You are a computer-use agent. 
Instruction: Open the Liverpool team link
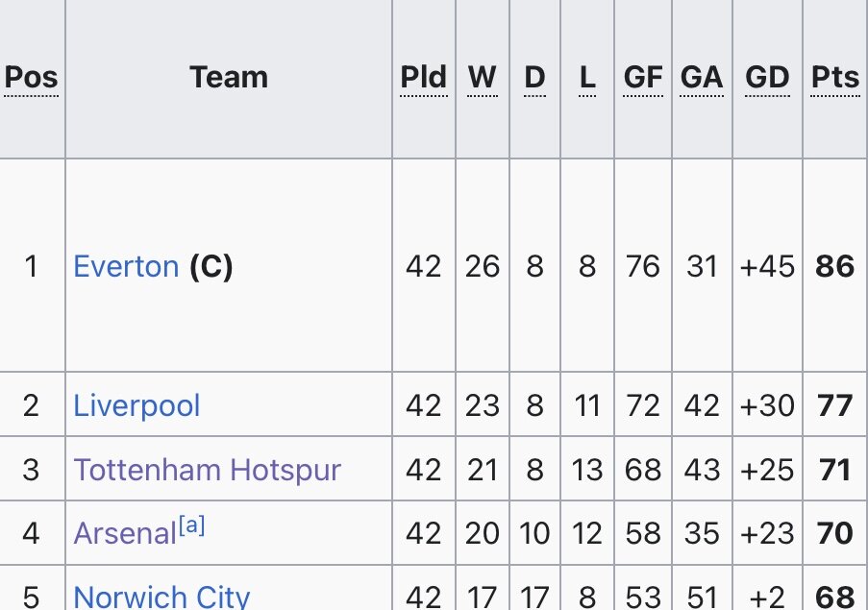click(136, 405)
